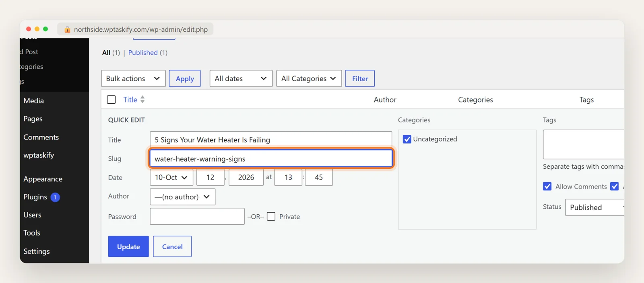
Task: Open the All Categories dropdown
Action: click(309, 78)
